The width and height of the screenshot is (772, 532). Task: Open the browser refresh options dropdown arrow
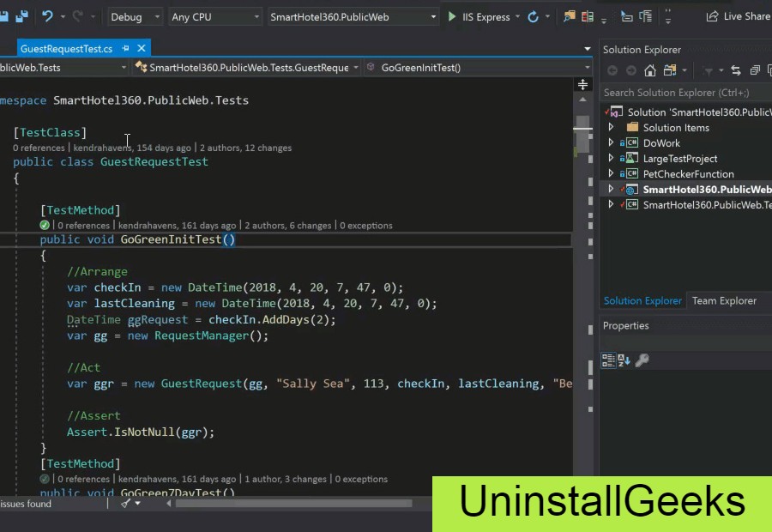[x=547, y=17]
